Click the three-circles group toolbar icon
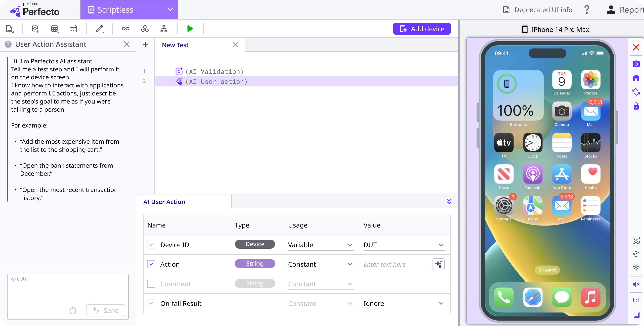Viewport: 644px width, 326px height. 145,29
